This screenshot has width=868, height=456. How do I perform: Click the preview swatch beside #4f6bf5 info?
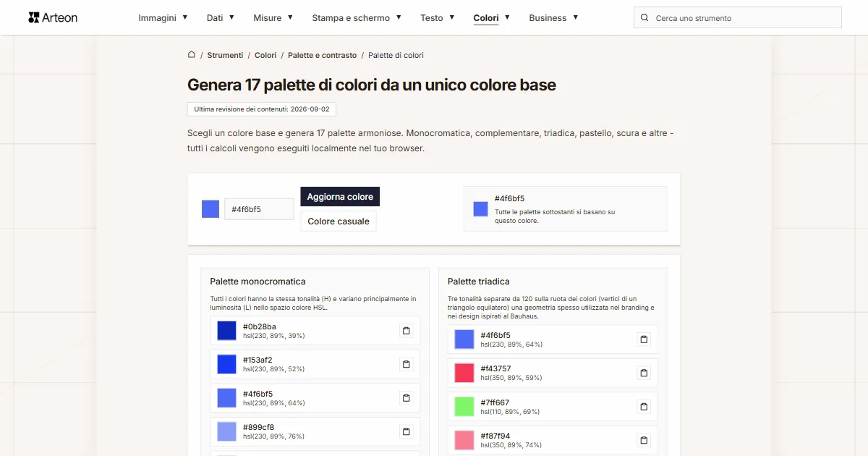tap(480, 209)
